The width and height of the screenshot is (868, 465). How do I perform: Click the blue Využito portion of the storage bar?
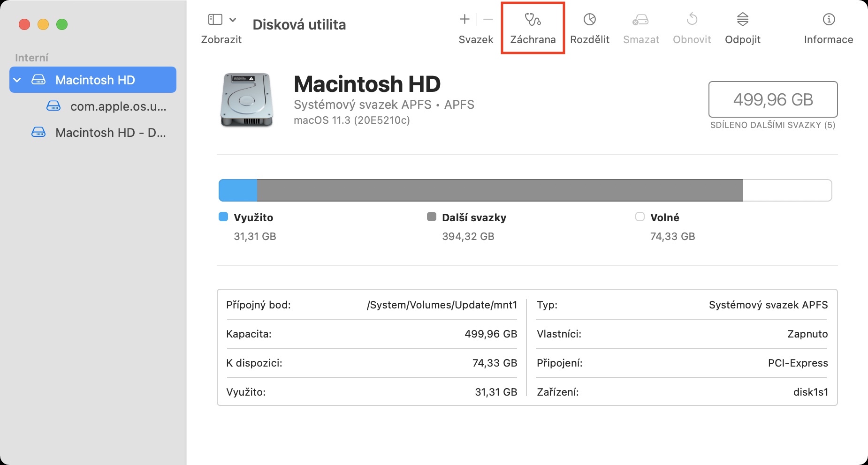coord(238,190)
